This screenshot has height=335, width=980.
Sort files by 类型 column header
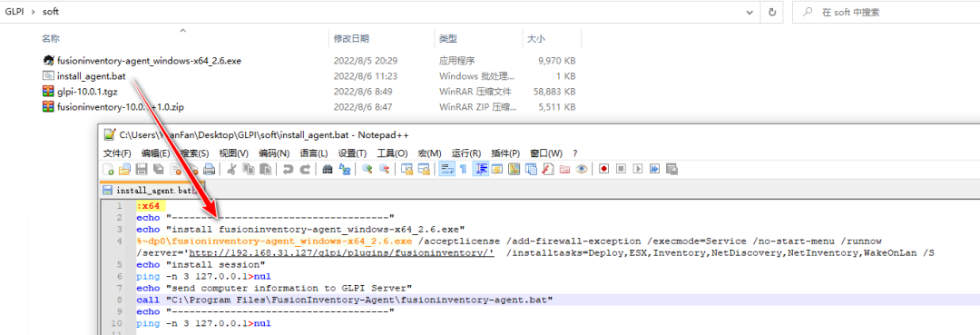(x=447, y=39)
